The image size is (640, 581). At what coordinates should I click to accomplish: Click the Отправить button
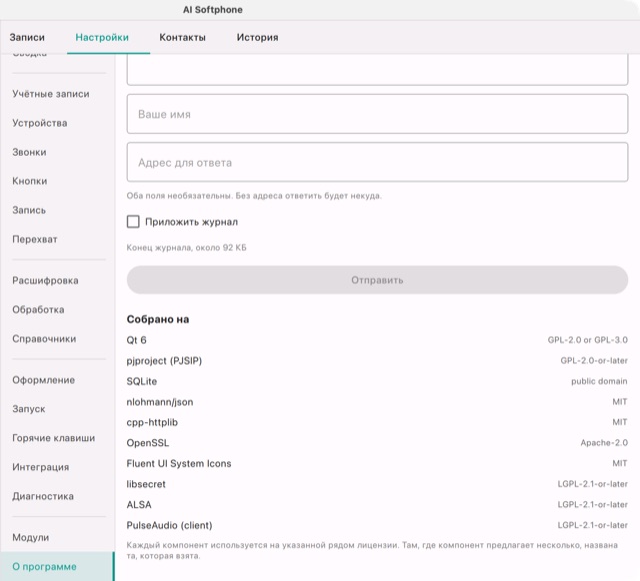pyautogui.click(x=377, y=280)
